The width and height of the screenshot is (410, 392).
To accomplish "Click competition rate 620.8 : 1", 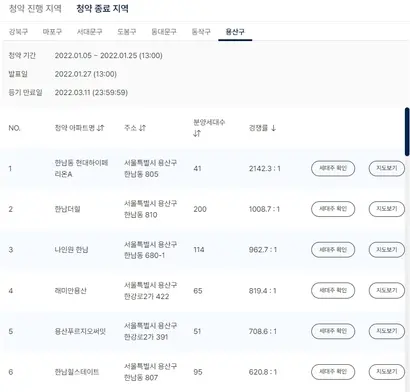I will (263, 372).
